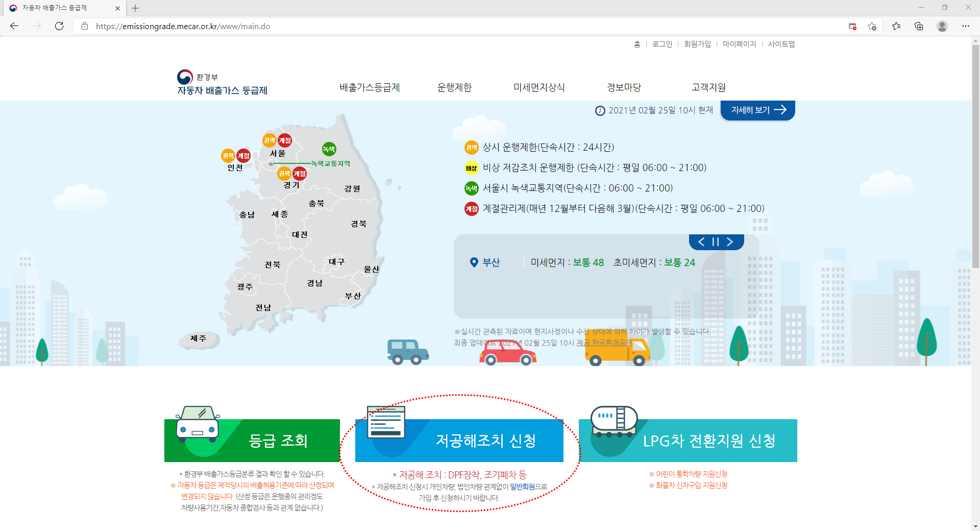Select 광주 on the map
Image resolution: width=980 pixels, height=531 pixels.
coord(245,287)
